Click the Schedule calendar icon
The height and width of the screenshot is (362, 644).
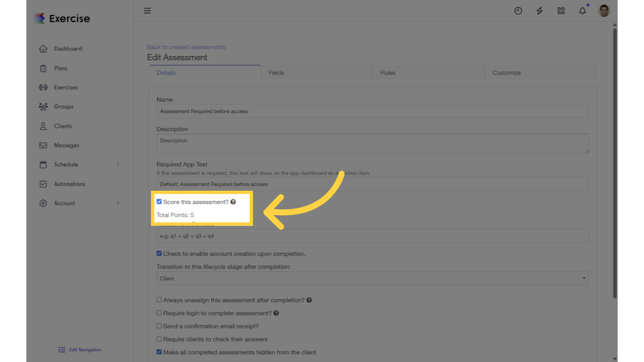point(43,165)
